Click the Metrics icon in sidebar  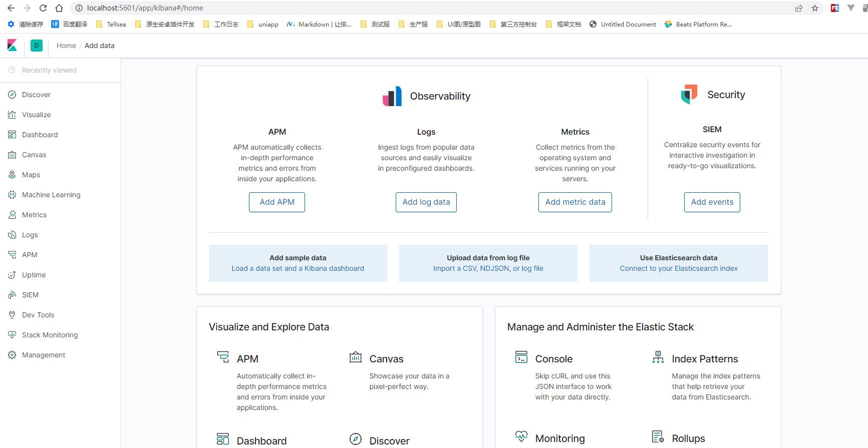(x=12, y=215)
